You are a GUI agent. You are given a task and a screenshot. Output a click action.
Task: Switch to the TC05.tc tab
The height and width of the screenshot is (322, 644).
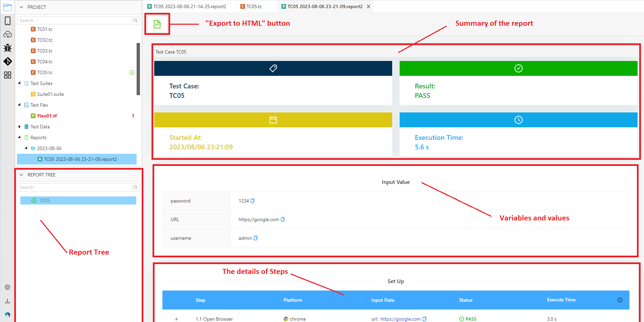[254, 6]
